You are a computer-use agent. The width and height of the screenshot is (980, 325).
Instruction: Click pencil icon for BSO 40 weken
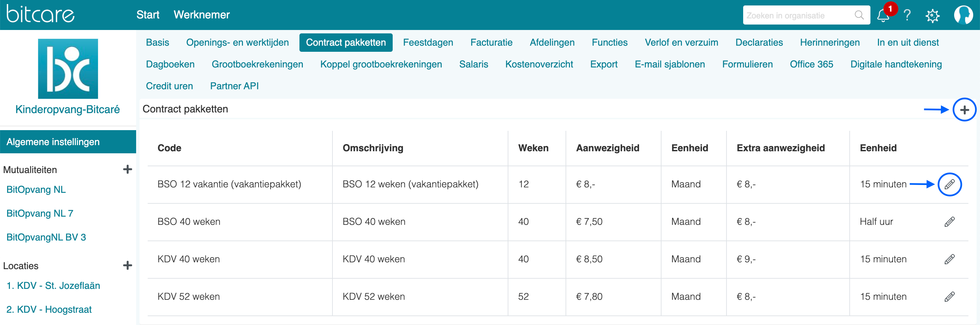[x=949, y=222]
